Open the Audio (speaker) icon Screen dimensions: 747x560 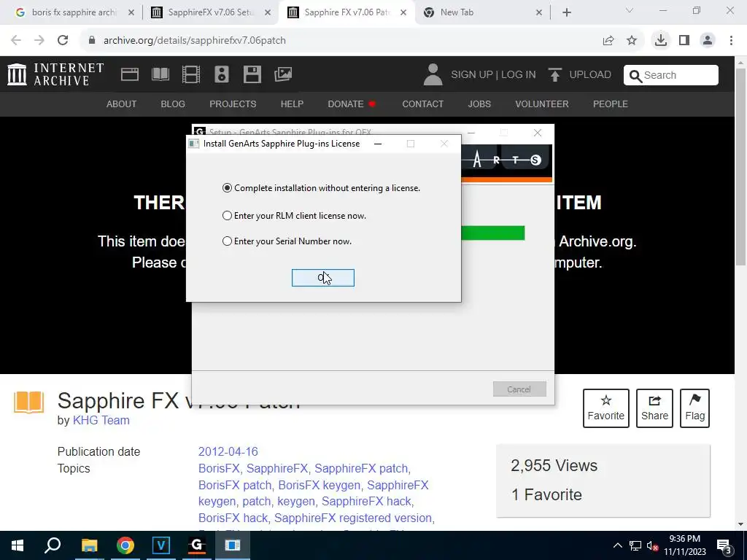(222, 74)
